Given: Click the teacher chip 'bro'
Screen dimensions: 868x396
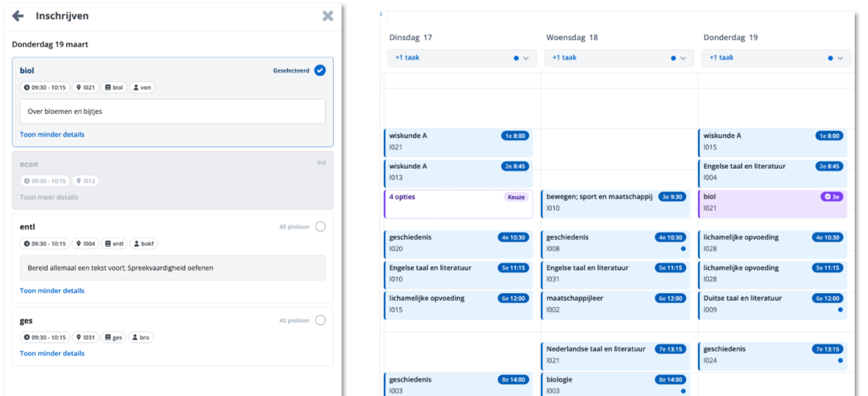Looking at the screenshot, I should tap(142, 337).
